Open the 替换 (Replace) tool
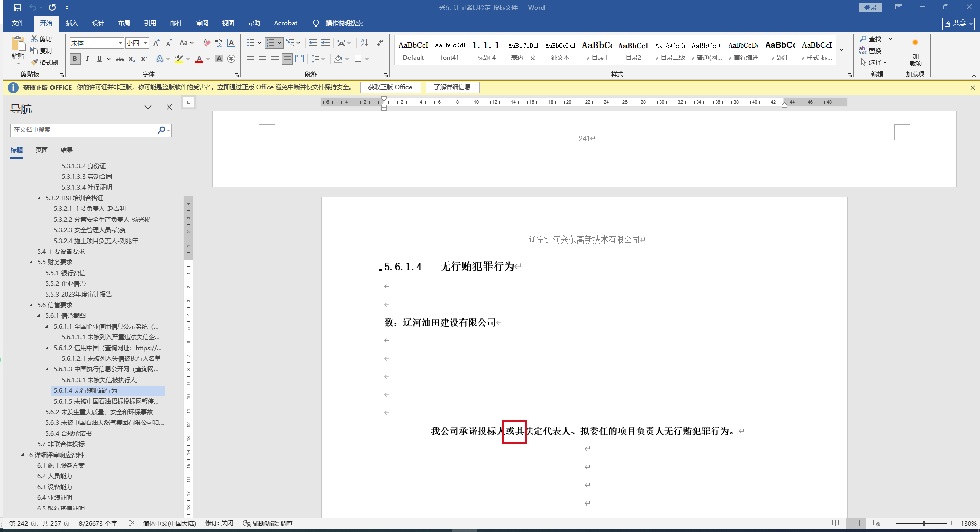This screenshot has width=980, height=532. 870,50
